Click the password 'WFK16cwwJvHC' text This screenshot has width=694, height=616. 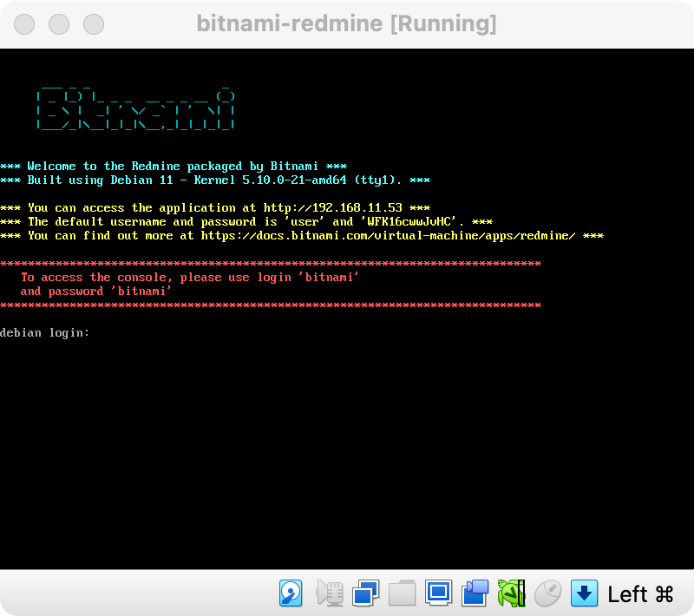coord(409,222)
